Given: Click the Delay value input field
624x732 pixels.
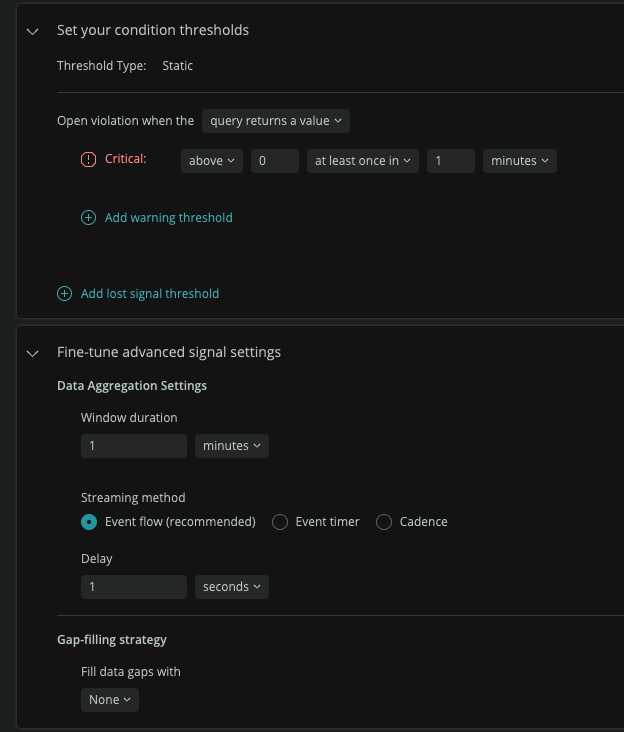Looking at the screenshot, I should 134,587.
